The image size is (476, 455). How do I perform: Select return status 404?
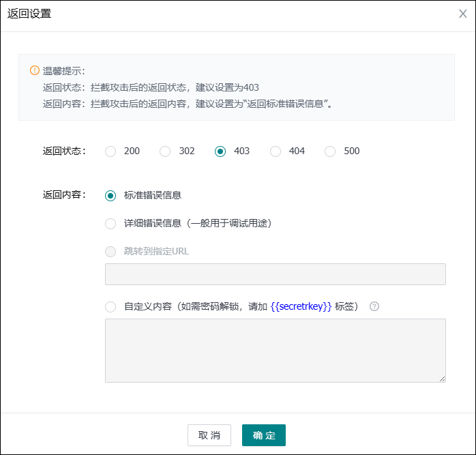pos(276,151)
